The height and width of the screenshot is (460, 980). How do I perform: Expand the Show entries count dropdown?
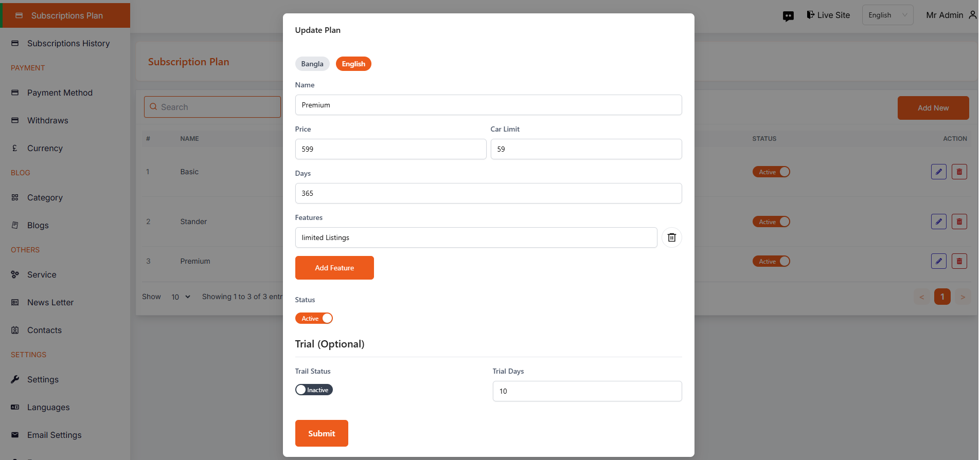click(x=181, y=297)
